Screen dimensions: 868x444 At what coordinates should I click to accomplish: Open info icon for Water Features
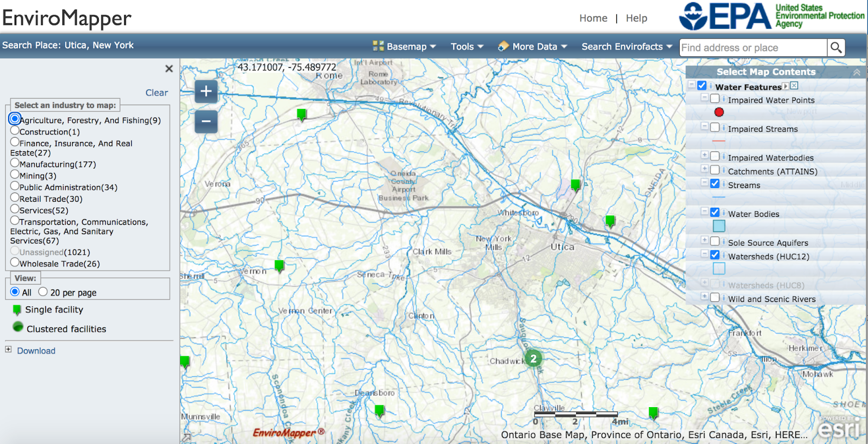pos(711,86)
